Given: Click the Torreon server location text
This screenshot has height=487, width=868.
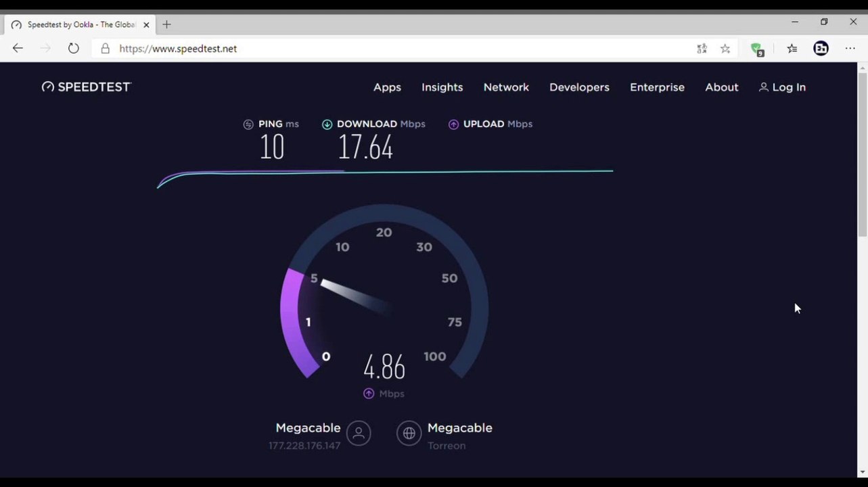Looking at the screenshot, I should coord(447,446).
